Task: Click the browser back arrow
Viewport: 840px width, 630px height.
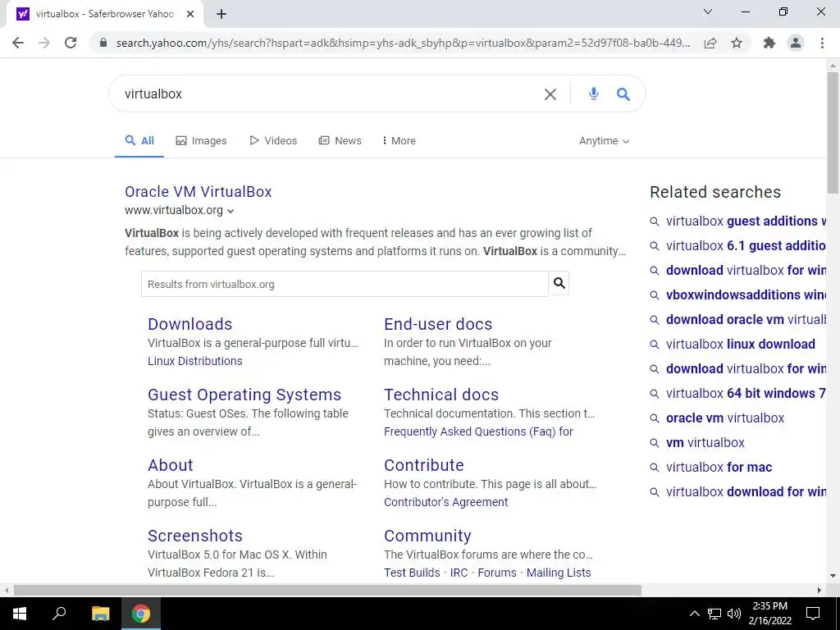Action: 18,43
